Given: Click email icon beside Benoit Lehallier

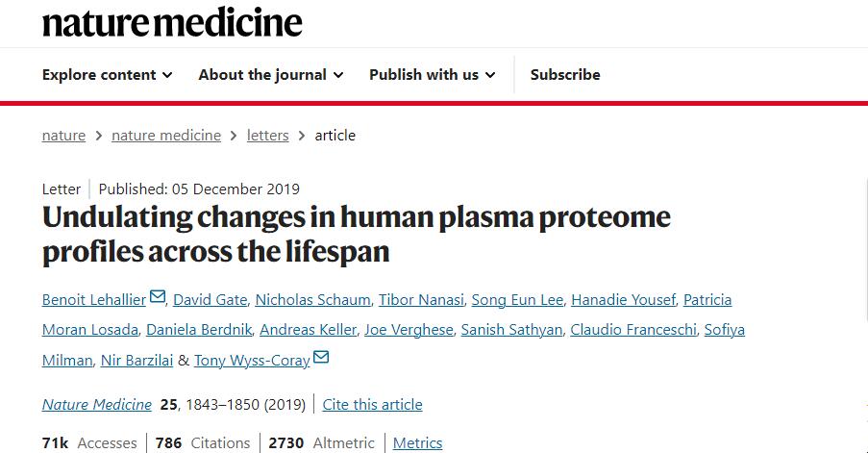Looking at the screenshot, I should click(x=158, y=298).
